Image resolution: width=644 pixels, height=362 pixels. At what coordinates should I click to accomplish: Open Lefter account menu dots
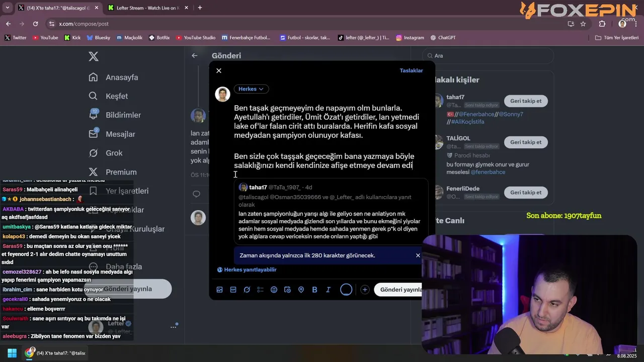173,327
